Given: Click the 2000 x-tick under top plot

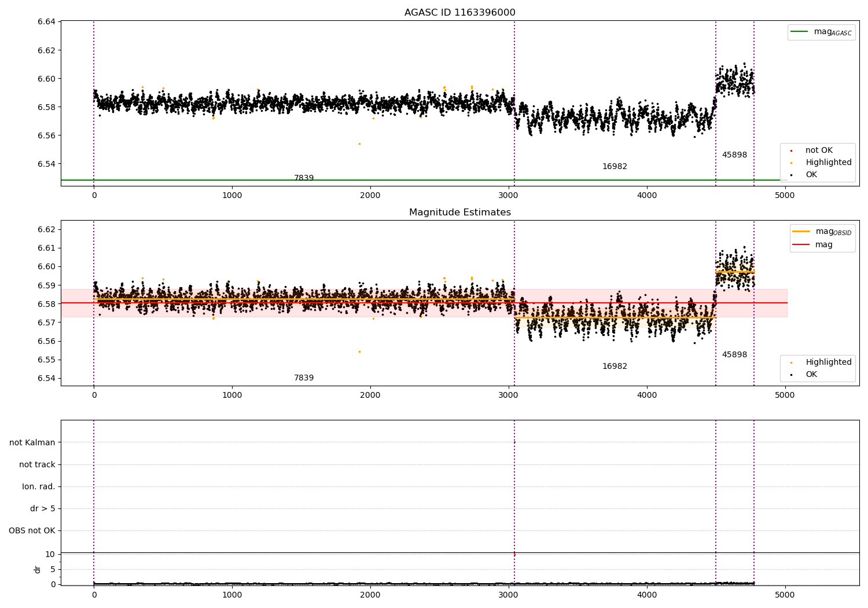Looking at the screenshot, I should pyautogui.click(x=370, y=195).
